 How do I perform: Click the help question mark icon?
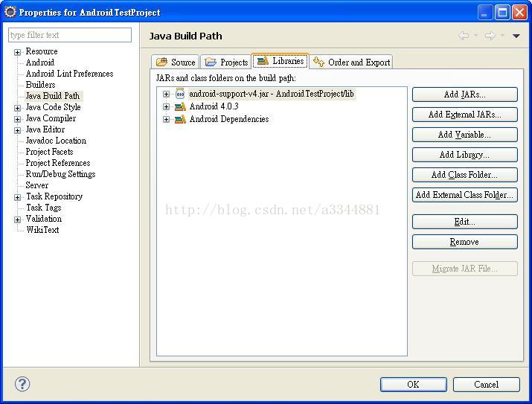coord(22,384)
